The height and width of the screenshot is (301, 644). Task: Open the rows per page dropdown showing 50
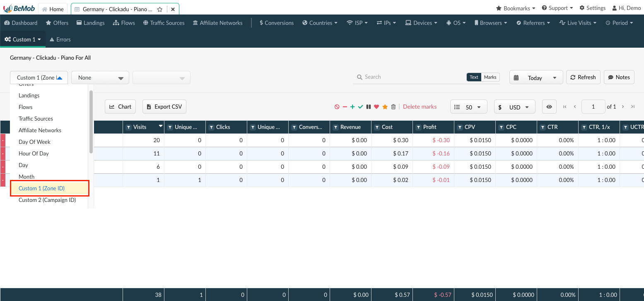(x=468, y=107)
